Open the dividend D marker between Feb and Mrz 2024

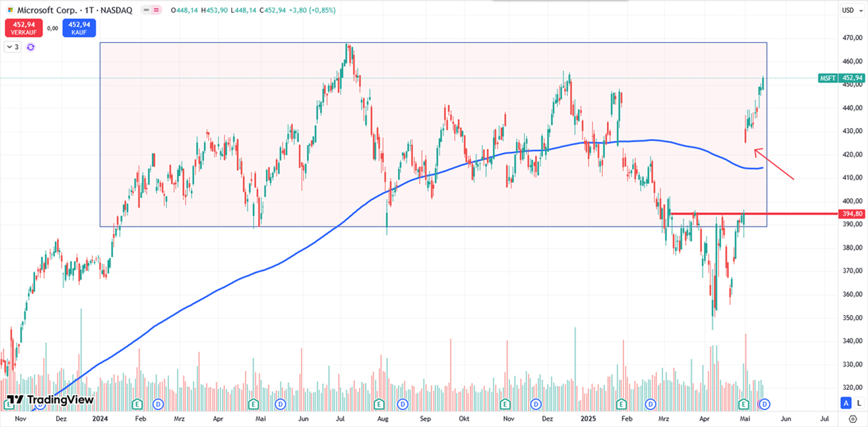[158, 404]
